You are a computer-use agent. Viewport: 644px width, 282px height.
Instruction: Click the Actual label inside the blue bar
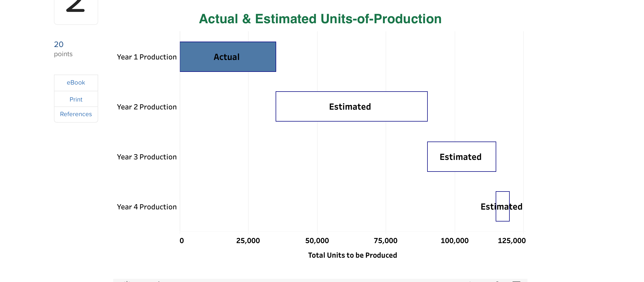click(x=226, y=57)
